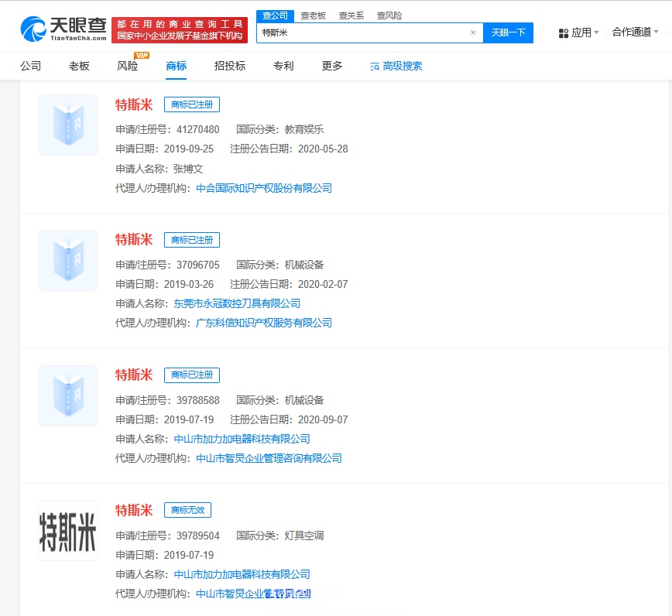Image resolution: width=672 pixels, height=616 pixels.
Task: Select application date 2019-03-26
Action: (x=189, y=284)
